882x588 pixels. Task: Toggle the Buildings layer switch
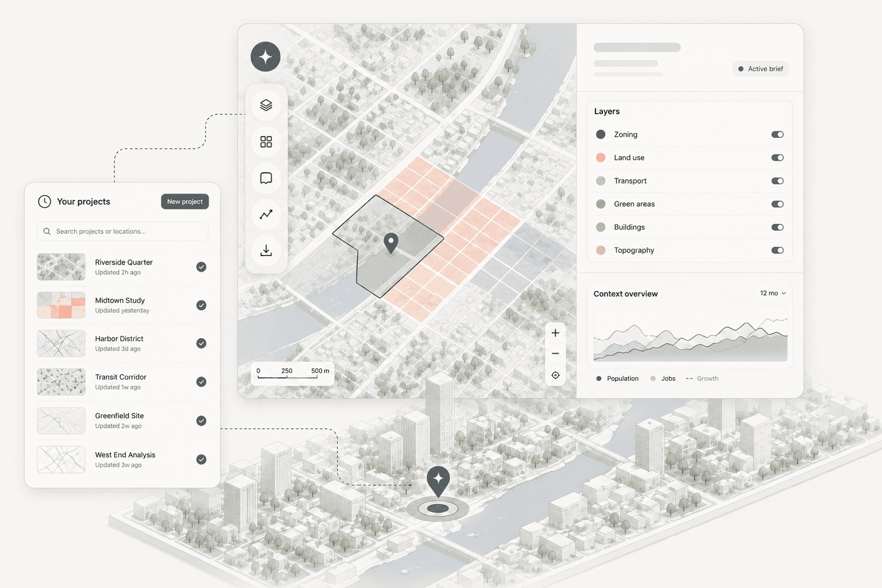(x=777, y=227)
